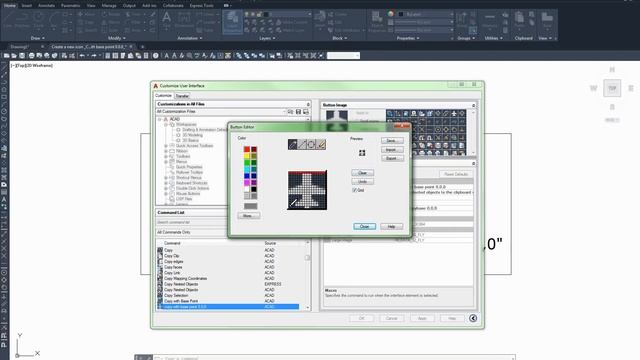640x360 pixels.
Task: Select Copy with Base Point command row
Action: pyautogui.click(x=228, y=301)
